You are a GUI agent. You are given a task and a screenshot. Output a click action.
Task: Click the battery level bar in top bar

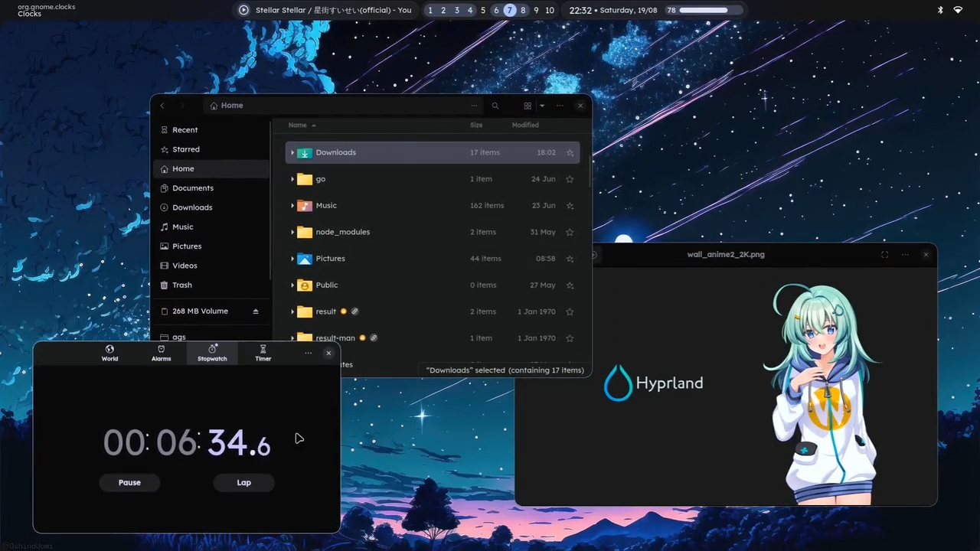(710, 10)
